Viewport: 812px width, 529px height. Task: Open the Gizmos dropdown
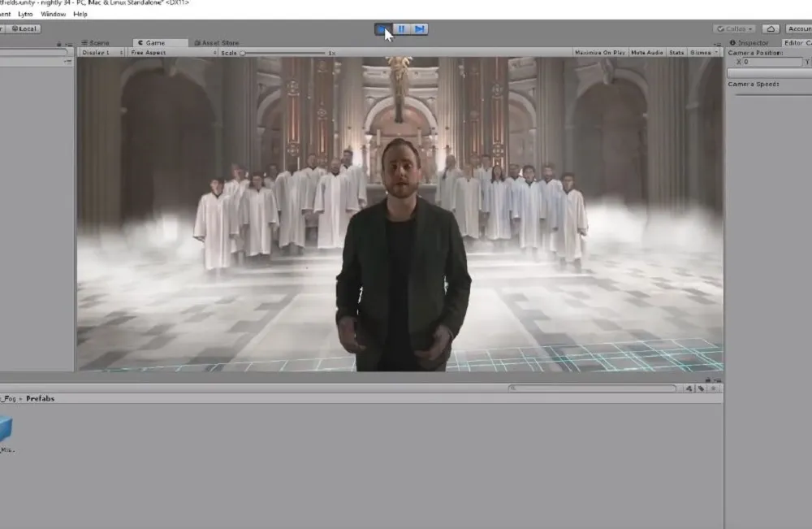tap(702, 53)
